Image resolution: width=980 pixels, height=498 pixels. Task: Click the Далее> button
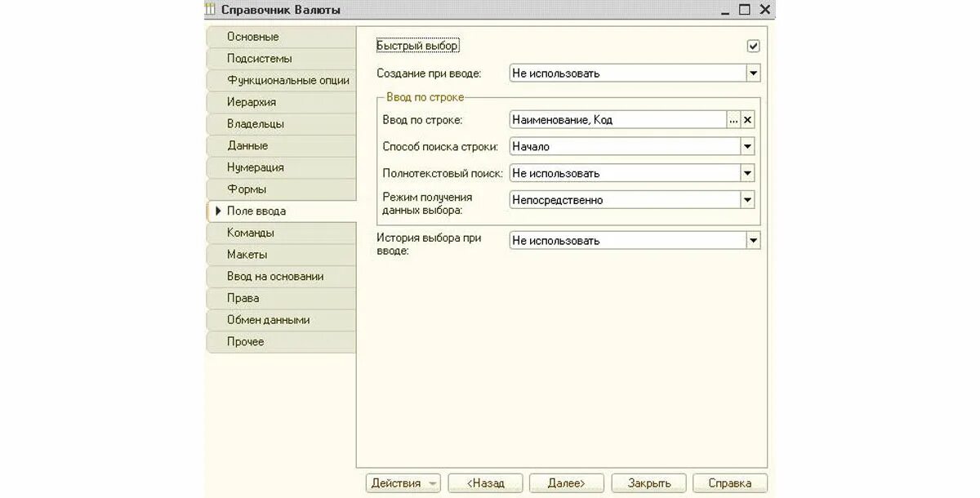click(x=567, y=483)
